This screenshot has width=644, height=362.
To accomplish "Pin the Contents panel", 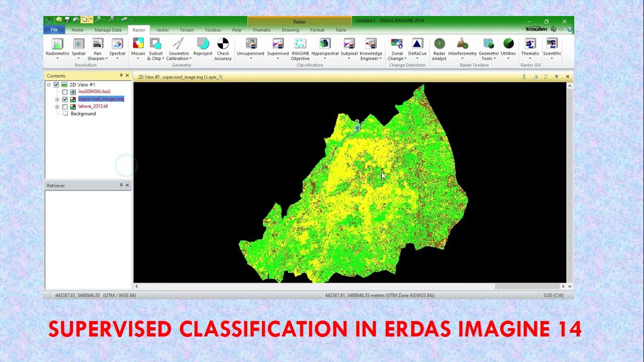I will click(121, 75).
